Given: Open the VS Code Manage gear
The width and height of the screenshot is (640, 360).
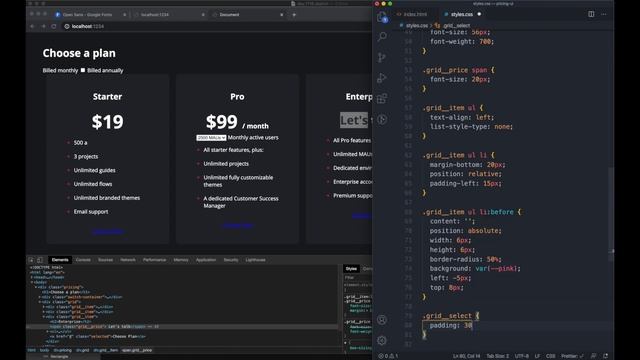Looking at the screenshot, I should 382,340.
